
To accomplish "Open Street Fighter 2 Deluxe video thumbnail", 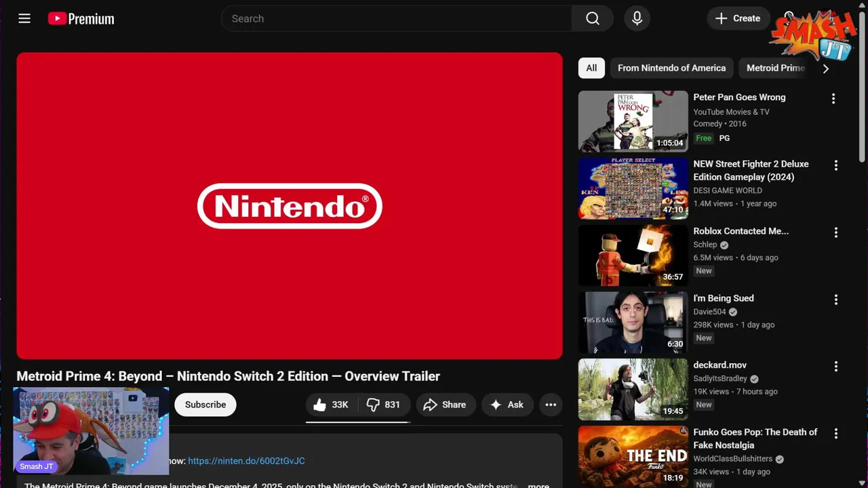I will 633,188.
